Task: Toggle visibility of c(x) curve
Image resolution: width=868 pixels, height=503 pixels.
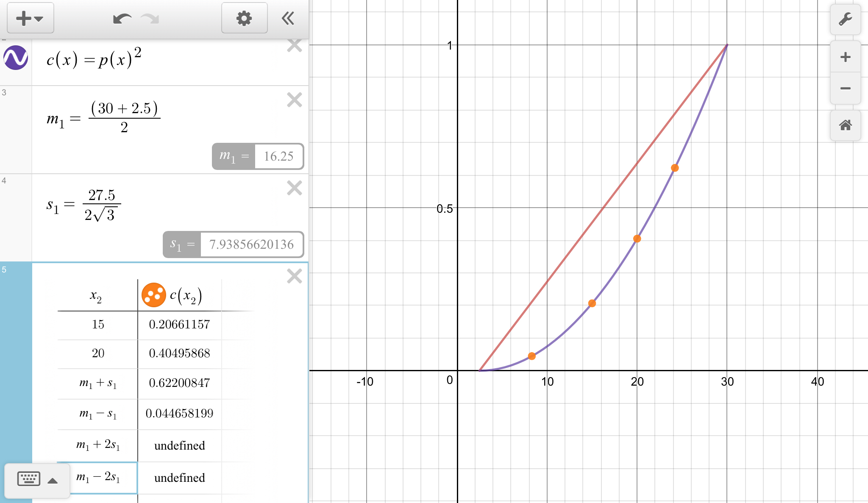Action: coord(16,58)
